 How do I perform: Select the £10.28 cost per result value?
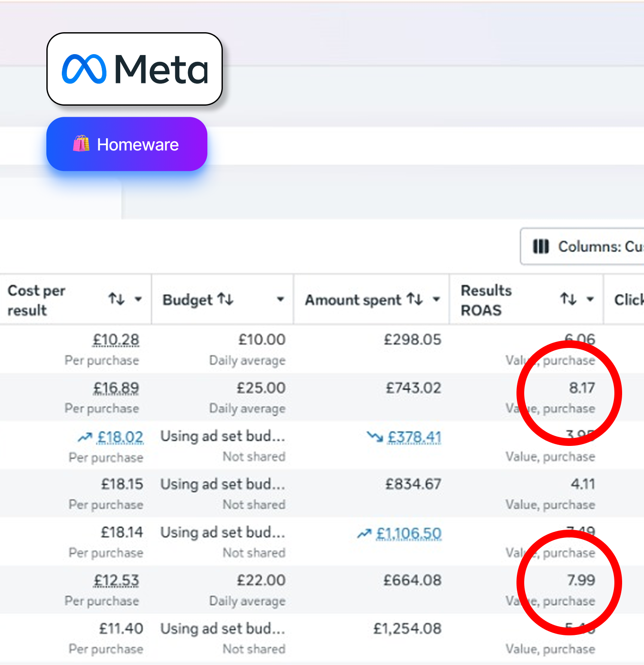click(x=116, y=340)
